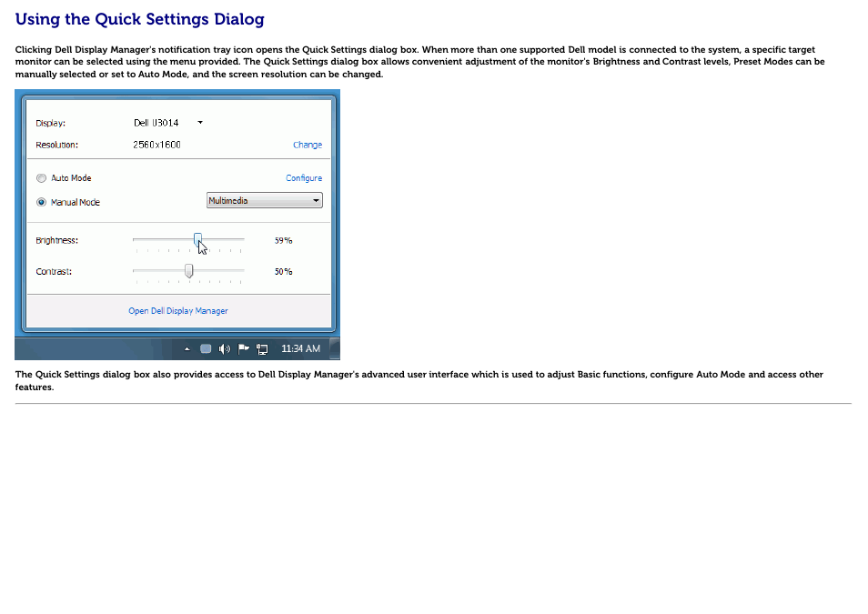Click the Change resolution link
This screenshot has height=614, width=868.
[x=308, y=145]
